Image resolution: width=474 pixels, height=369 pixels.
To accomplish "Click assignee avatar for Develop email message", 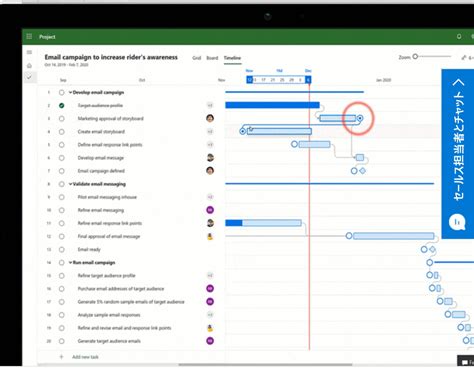I will pyautogui.click(x=210, y=158).
